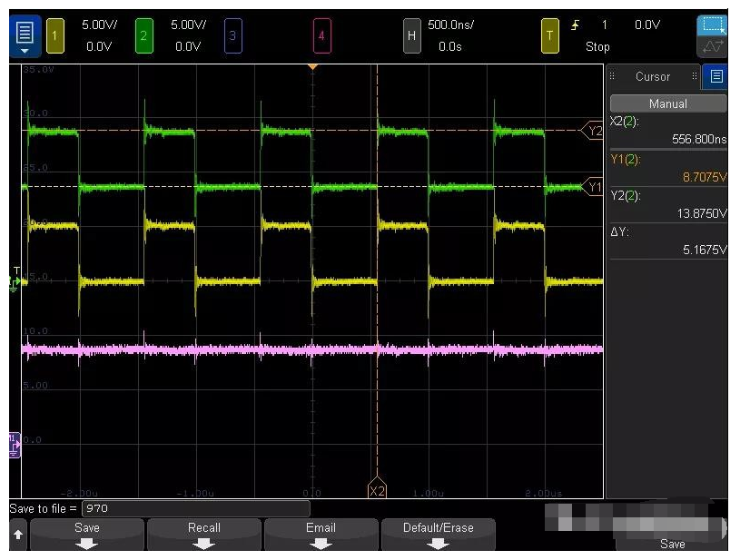Open the Cursor sidebar header
The image size is (750, 560).
click(652, 77)
